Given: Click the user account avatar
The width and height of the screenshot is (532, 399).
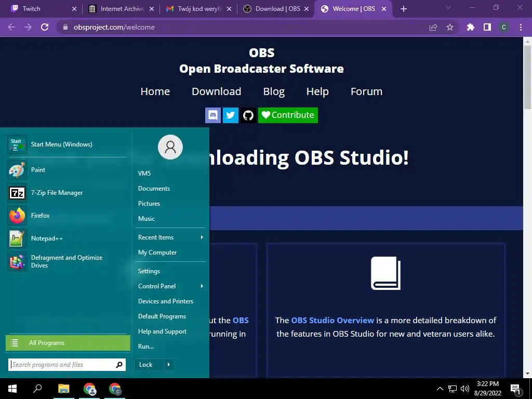Looking at the screenshot, I should [x=170, y=147].
